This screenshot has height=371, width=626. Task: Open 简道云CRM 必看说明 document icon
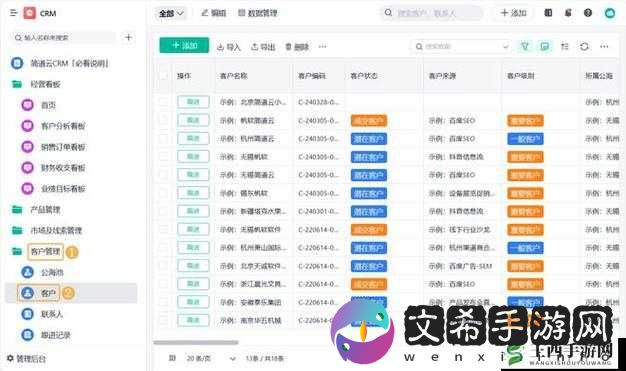(17, 63)
